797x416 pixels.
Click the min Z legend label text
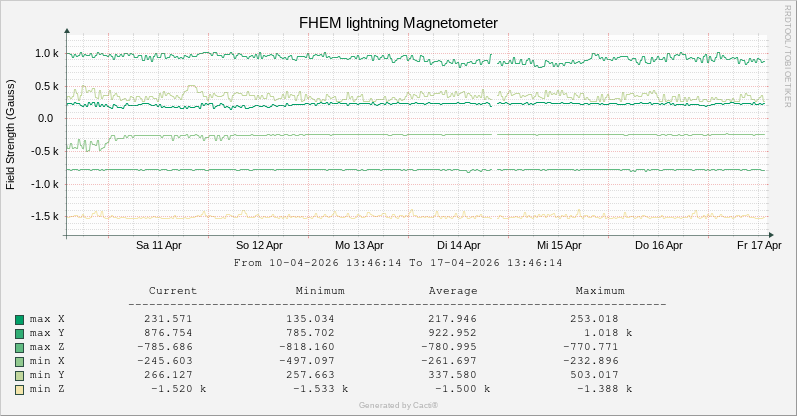pyautogui.click(x=47, y=389)
